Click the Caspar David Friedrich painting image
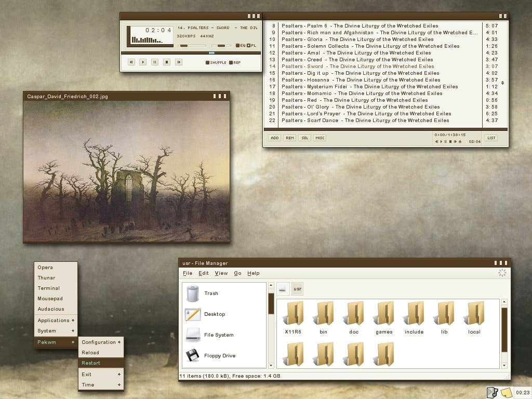 click(127, 171)
